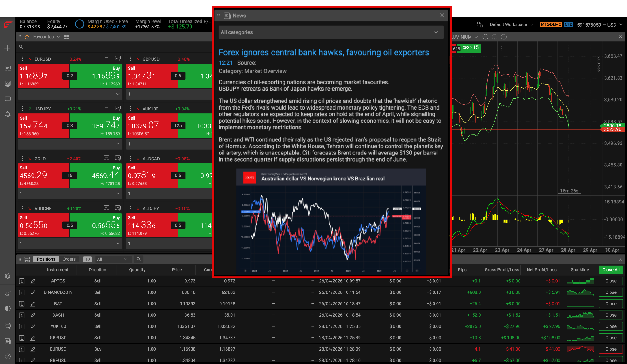Screen dimensions: 627x364
Task: Zoom in the chart with plus icon
Action: [x=504, y=37]
